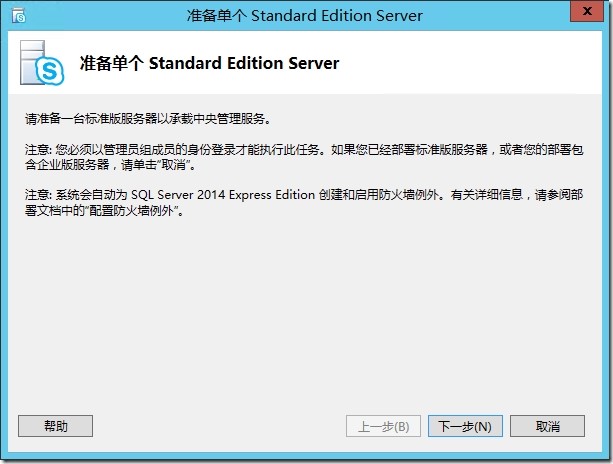Screen dimensions: 613x464
Task: Go back with 上一步(B) button
Action: pos(383,426)
